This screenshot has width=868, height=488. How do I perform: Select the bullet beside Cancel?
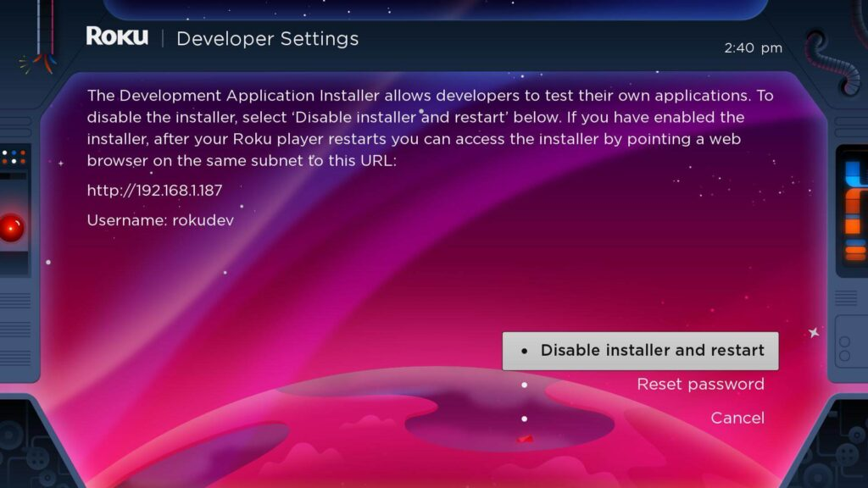pos(526,418)
